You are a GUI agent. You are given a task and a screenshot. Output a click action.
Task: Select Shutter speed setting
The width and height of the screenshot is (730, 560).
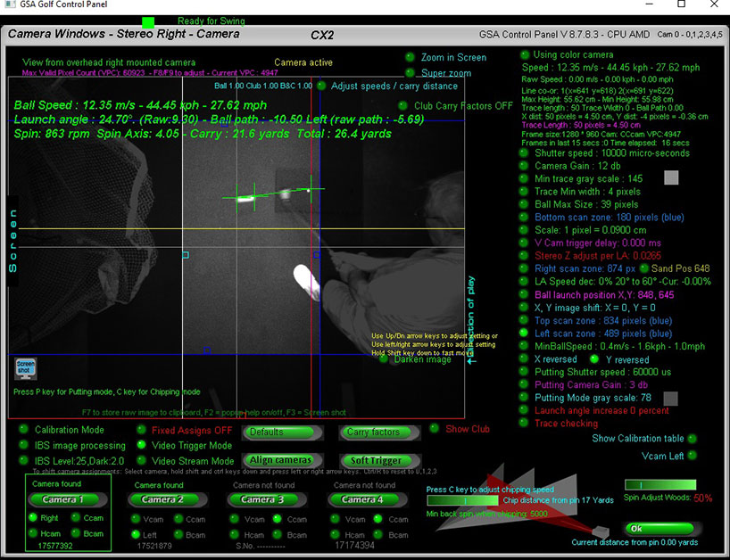tap(524, 153)
